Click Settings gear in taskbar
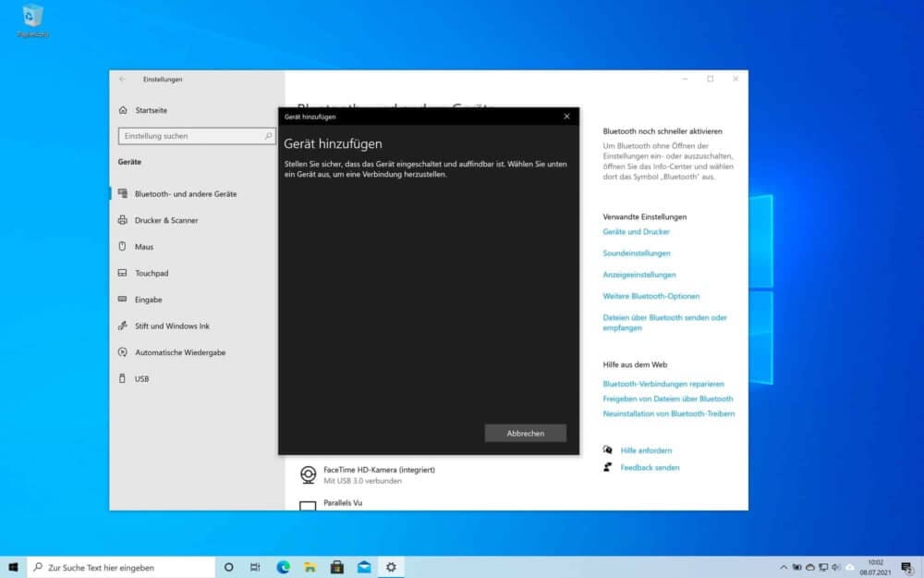Image resolution: width=924 pixels, height=578 pixels. [391, 567]
